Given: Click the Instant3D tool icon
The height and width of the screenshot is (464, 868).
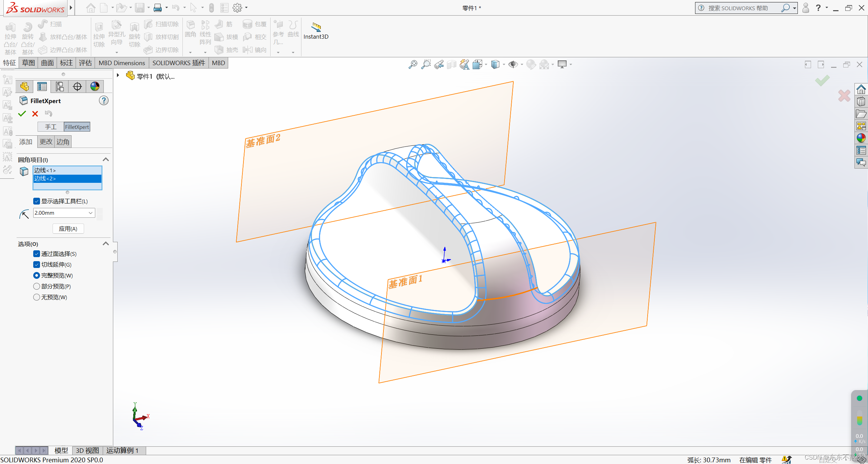Looking at the screenshot, I should coord(316,26).
